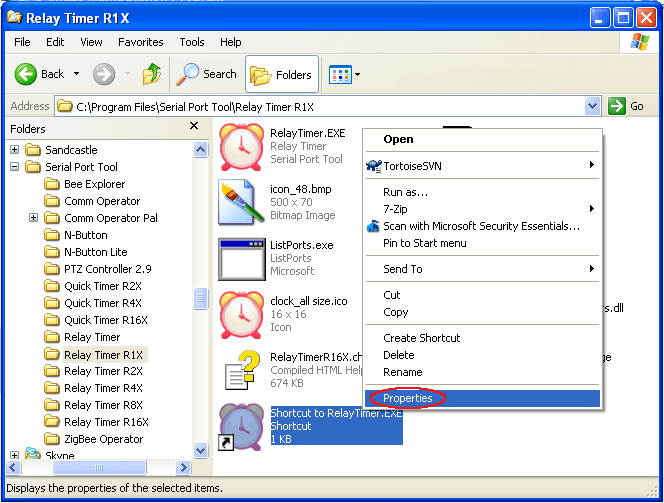Open the Tools menu

192,42
